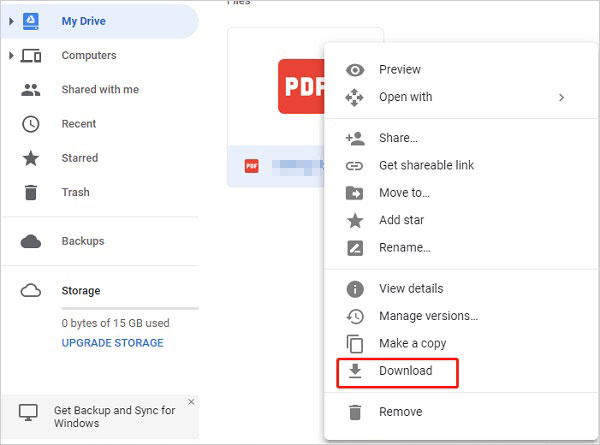Screen dimensions: 600x445
Task: Choose Make a copy menu entry
Action: [x=412, y=344]
